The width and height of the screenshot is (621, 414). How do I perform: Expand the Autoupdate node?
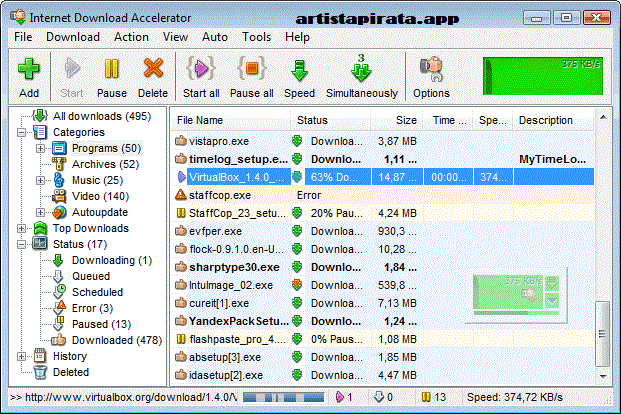pyautogui.click(x=40, y=212)
